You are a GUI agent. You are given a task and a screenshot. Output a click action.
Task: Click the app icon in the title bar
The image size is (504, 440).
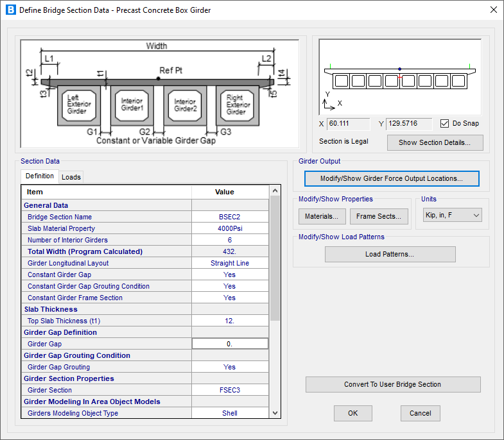coord(10,10)
